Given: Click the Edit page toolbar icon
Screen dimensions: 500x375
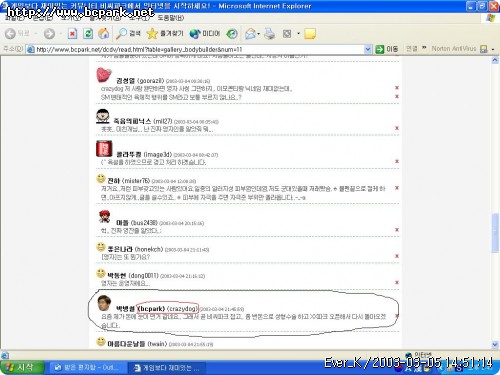Looking at the screenshot, I should pos(287,33).
